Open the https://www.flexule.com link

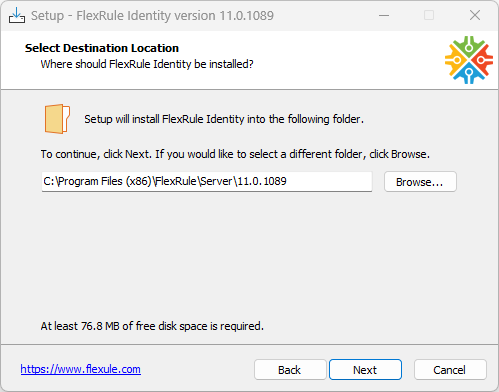point(81,369)
